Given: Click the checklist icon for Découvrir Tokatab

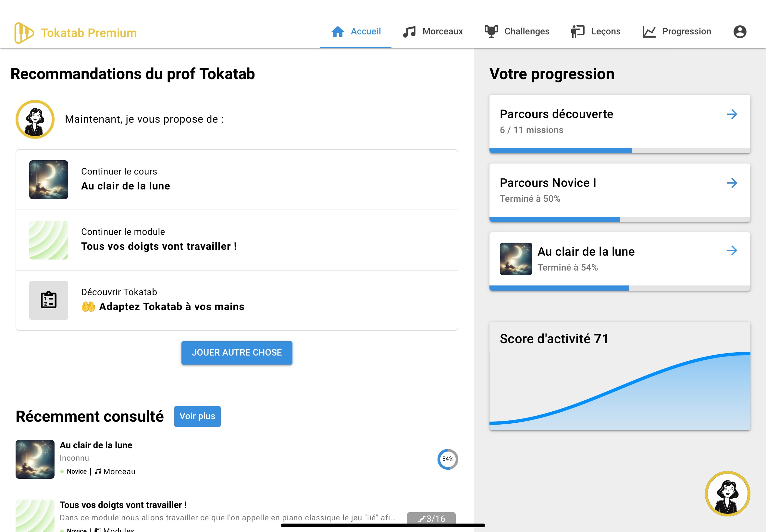Looking at the screenshot, I should click(x=49, y=300).
